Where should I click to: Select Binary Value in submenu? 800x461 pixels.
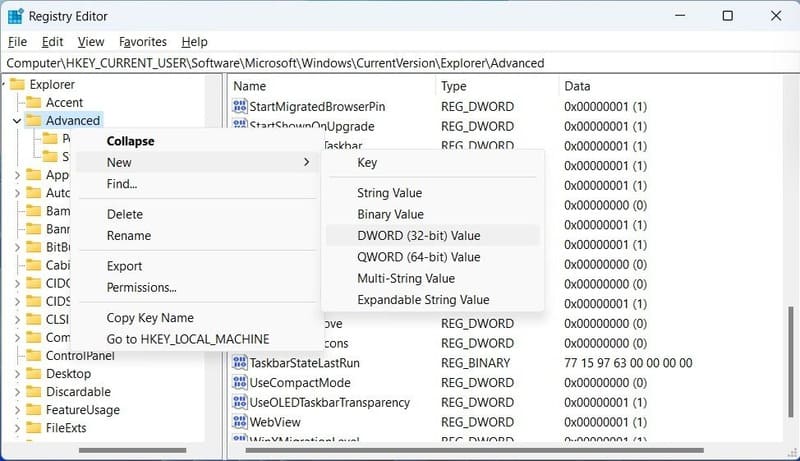433,214
